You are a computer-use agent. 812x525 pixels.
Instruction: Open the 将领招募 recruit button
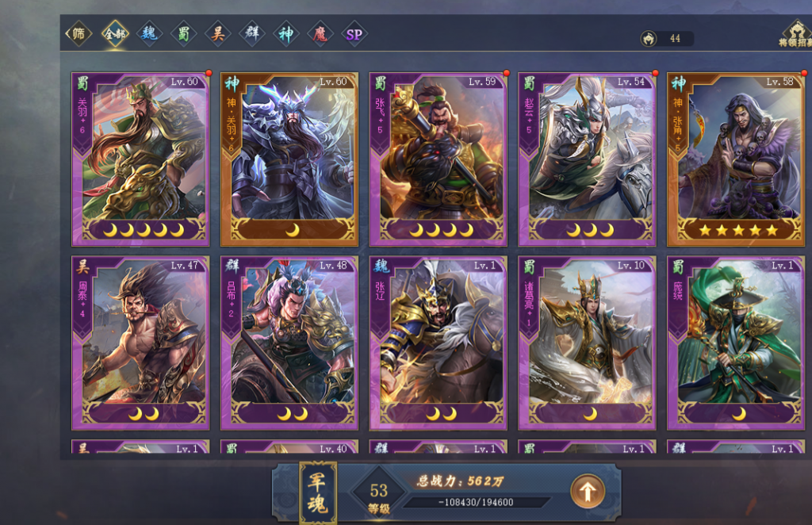[x=795, y=33]
